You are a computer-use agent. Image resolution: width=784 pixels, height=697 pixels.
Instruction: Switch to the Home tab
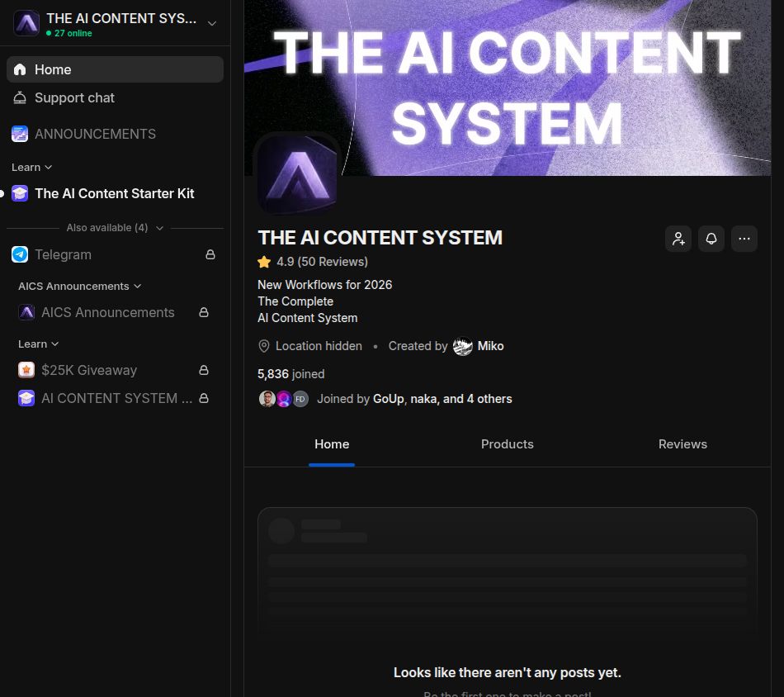point(332,444)
